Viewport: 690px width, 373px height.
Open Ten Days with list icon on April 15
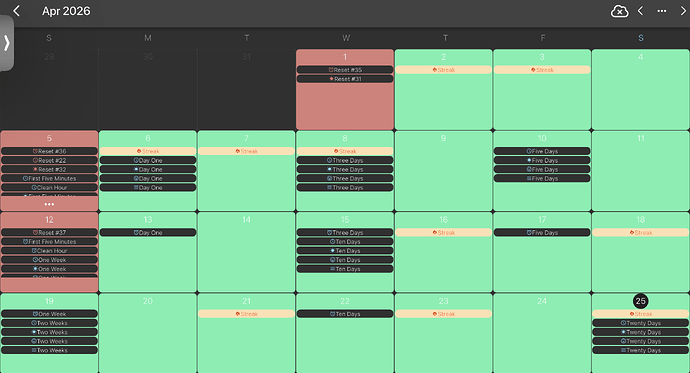point(345,269)
